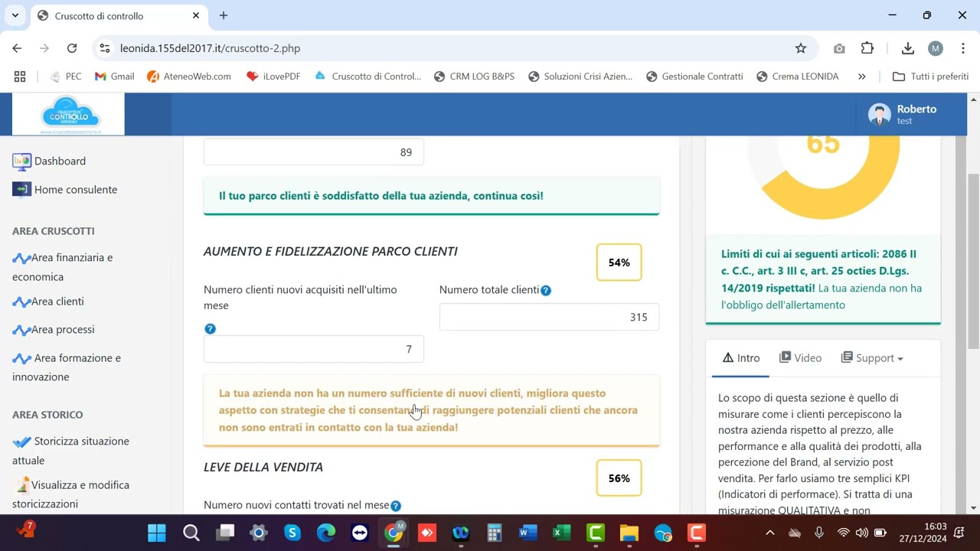
Task: Bookmark page with star icon
Action: [801, 48]
